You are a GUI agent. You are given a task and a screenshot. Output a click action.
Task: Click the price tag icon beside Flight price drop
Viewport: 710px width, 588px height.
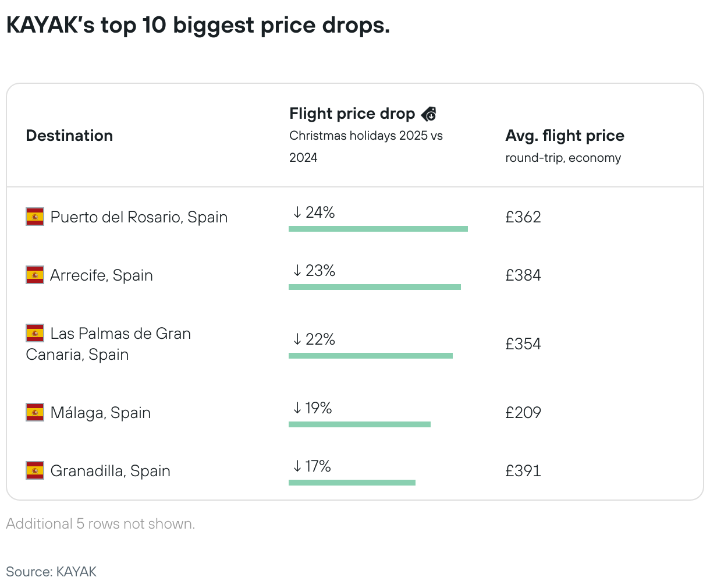click(428, 114)
